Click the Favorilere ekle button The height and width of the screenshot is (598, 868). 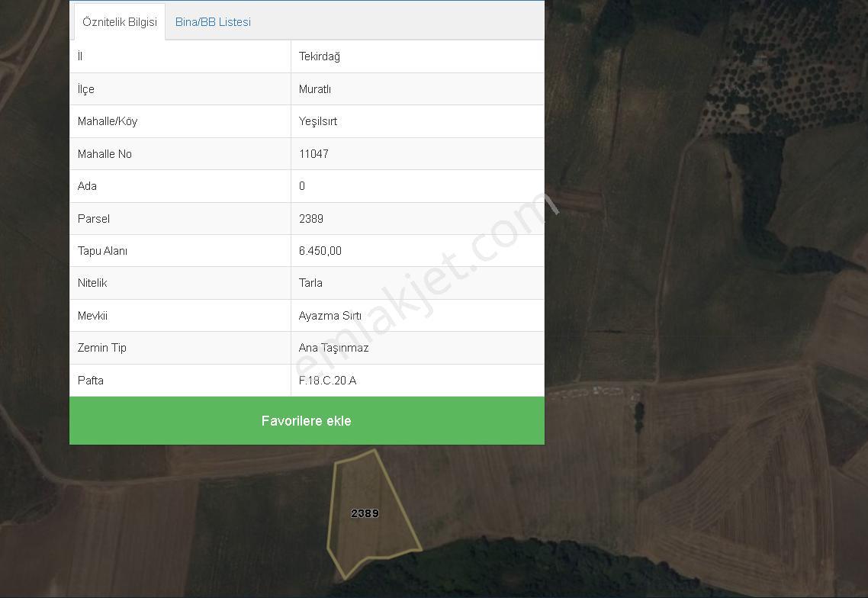click(307, 421)
